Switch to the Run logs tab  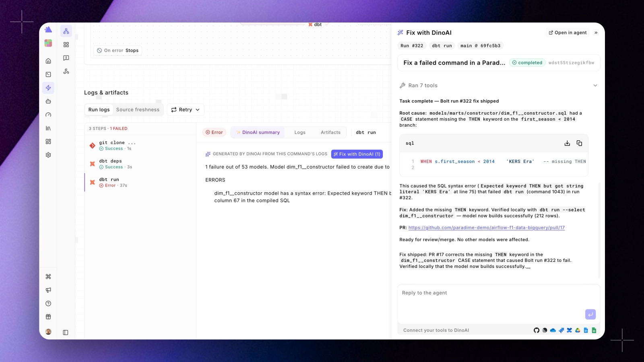pyautogui.click(x=99, y=110)
